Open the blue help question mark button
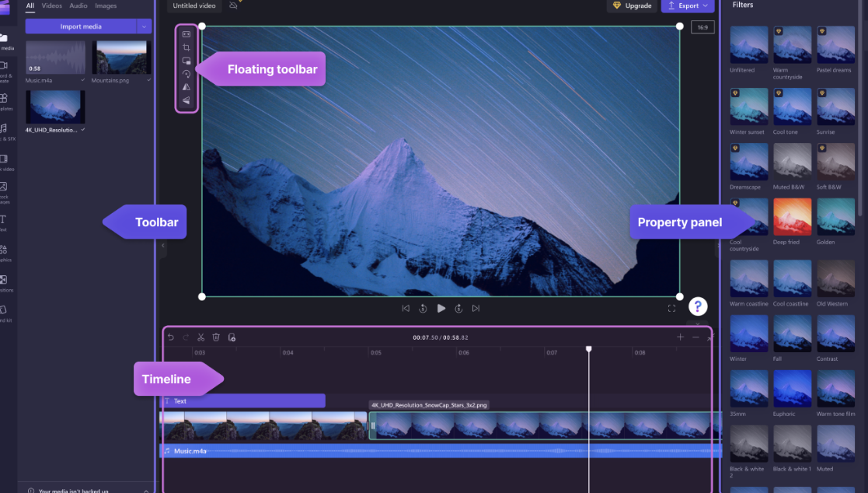868x493 pixels. coord(698,306)
